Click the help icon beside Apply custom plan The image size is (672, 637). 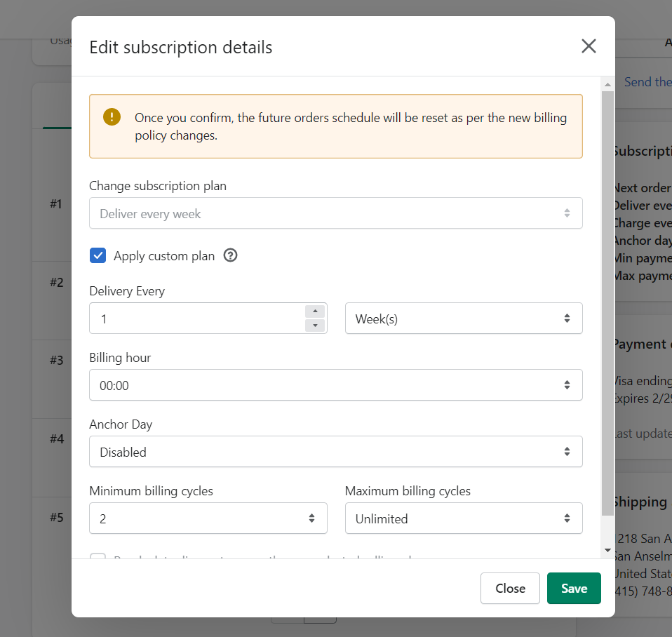click(230, 255)
